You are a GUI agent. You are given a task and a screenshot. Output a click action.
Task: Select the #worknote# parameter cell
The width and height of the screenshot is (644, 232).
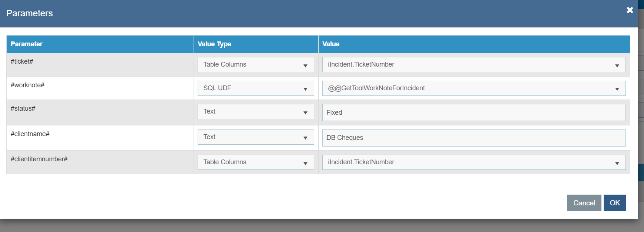click(28, 85)
